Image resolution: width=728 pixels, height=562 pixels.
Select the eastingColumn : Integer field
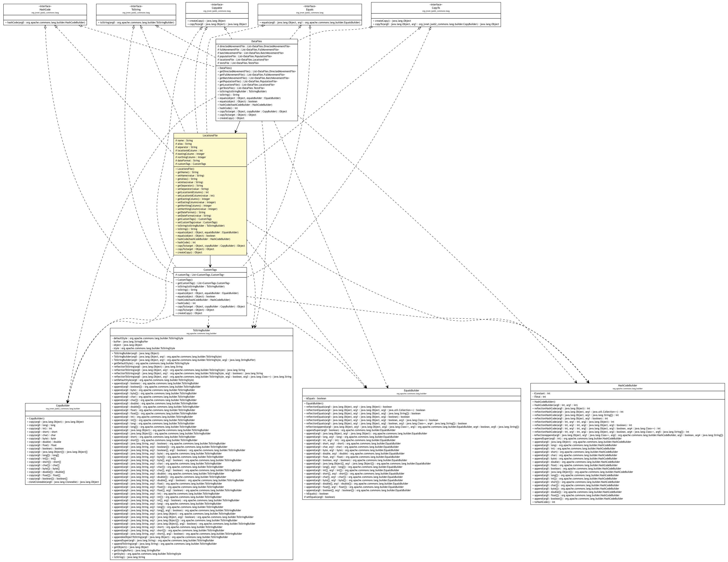[x=190, y=154]
